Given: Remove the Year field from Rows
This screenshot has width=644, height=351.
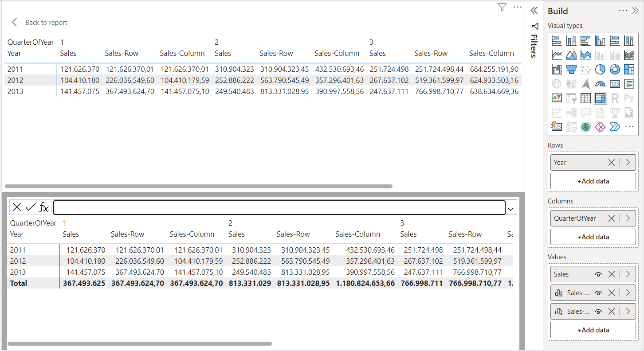Looking at the screenshot, I should tap(612, 163).
